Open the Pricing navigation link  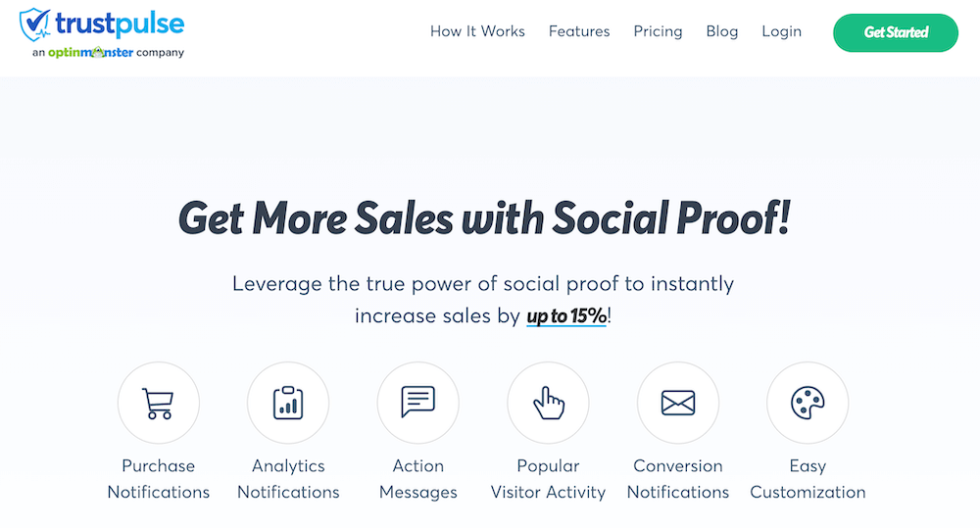coord(659,31)
